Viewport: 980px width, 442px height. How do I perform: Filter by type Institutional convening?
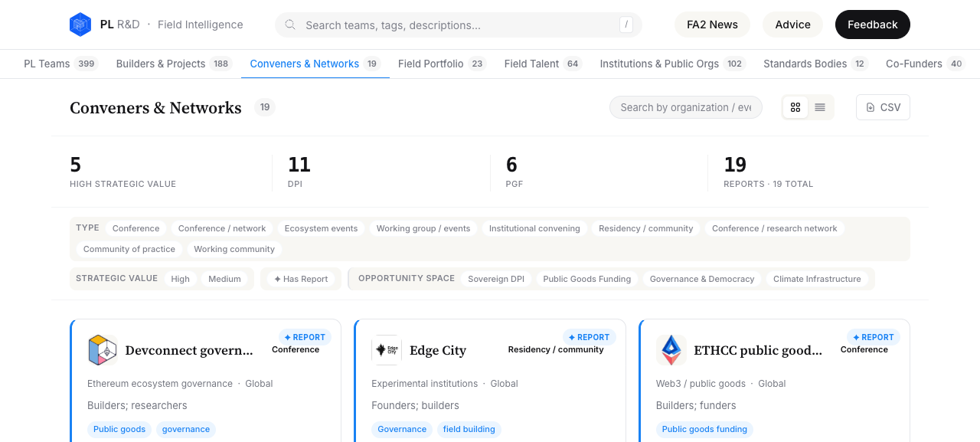click(534, 228)
